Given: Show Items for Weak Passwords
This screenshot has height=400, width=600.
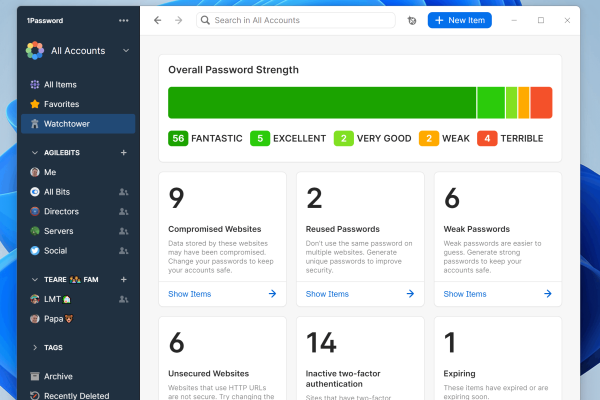Looking at the screenshot, I should pos(465,294).
